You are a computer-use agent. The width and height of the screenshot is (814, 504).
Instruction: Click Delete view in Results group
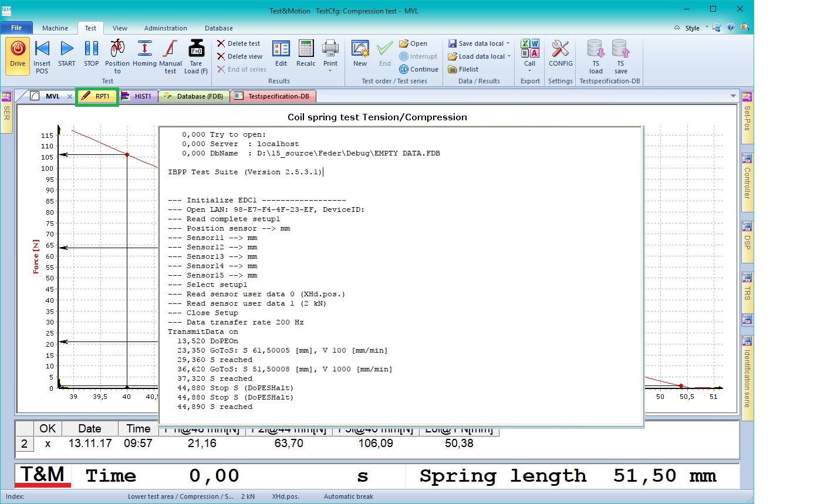[x=239, y=56]
